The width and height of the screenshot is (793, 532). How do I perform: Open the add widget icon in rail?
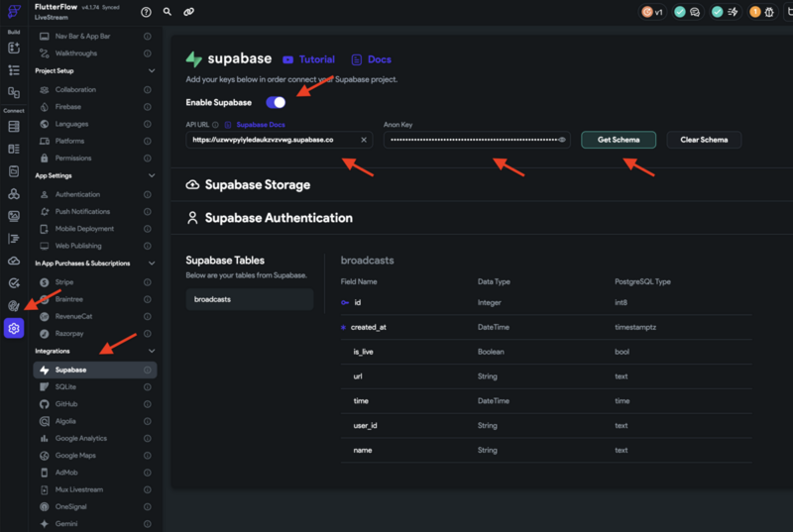click(x=14, y=48)
